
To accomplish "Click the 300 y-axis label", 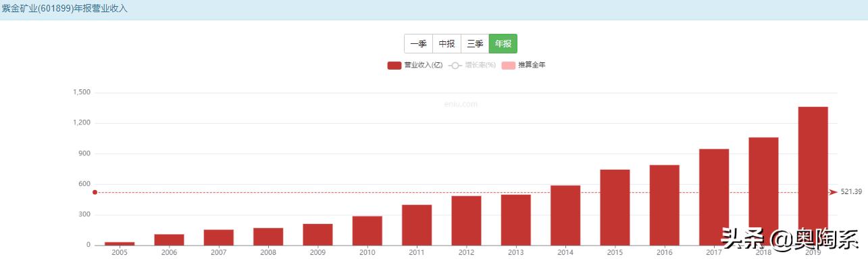I will pyautogui.click(x=84, y=215).
